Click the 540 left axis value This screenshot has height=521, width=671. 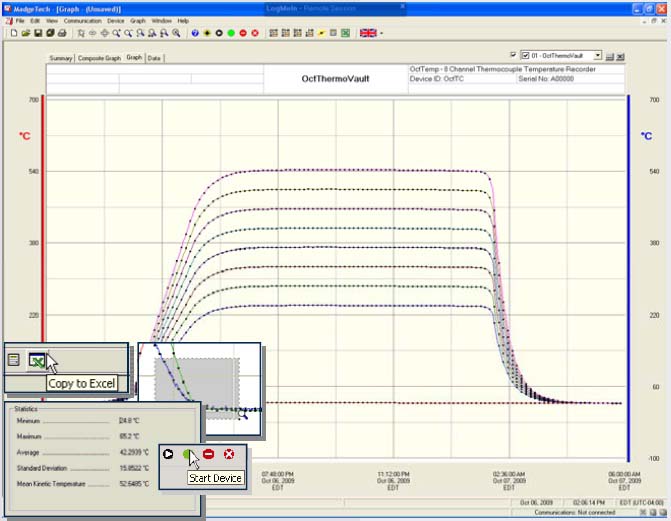point(33,171)
